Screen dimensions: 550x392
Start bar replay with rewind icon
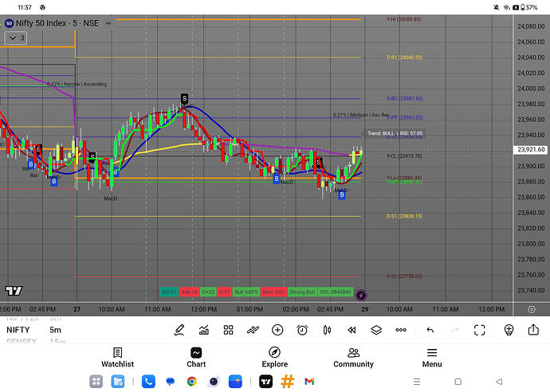pos(352,330)
